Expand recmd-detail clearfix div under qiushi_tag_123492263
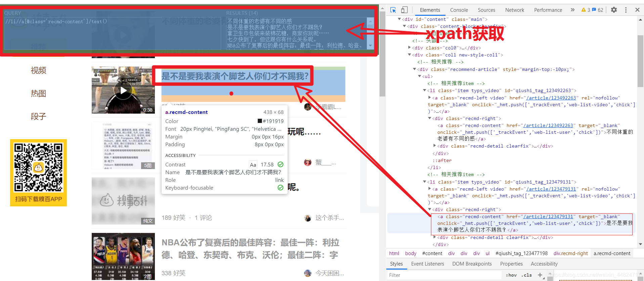The height and width of the screenshot is (281, 644). click(434, 146)
